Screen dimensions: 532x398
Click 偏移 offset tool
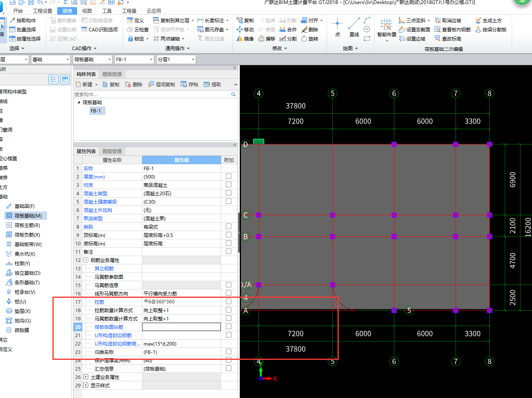267,39
